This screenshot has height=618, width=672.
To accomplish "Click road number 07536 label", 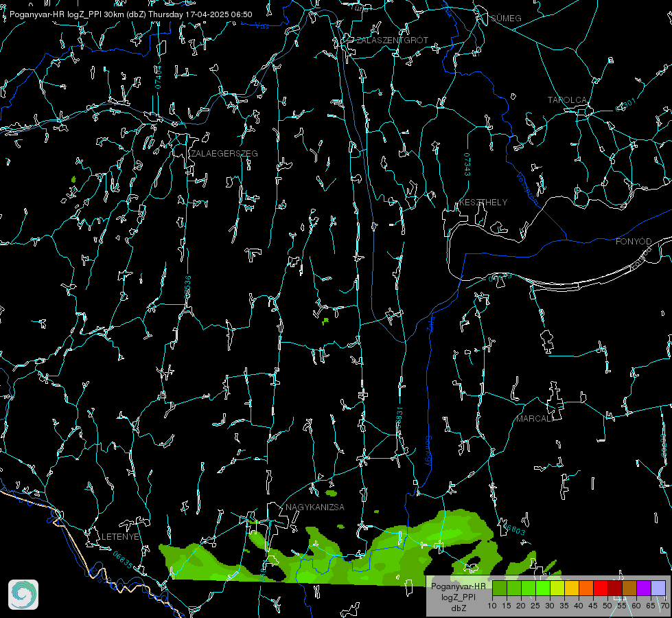I will (x=187, y=287).
